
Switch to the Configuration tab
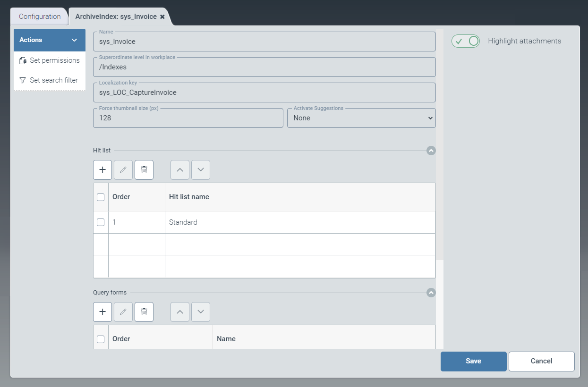(40, 17)
